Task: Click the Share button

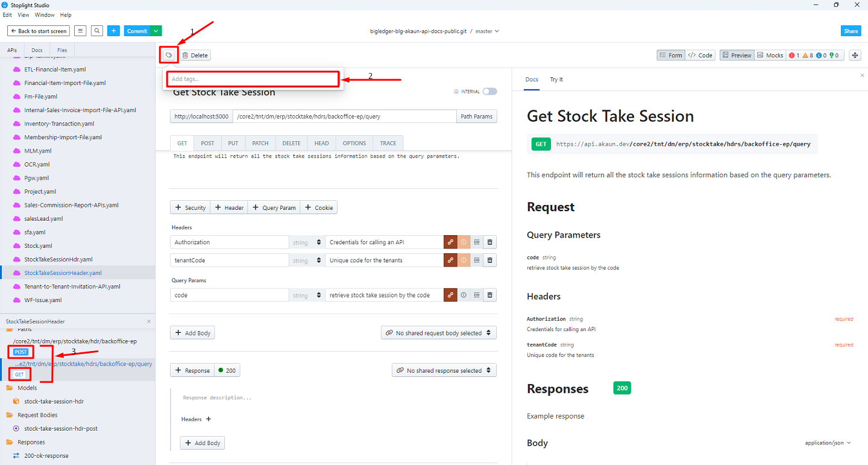Action: 851,31
